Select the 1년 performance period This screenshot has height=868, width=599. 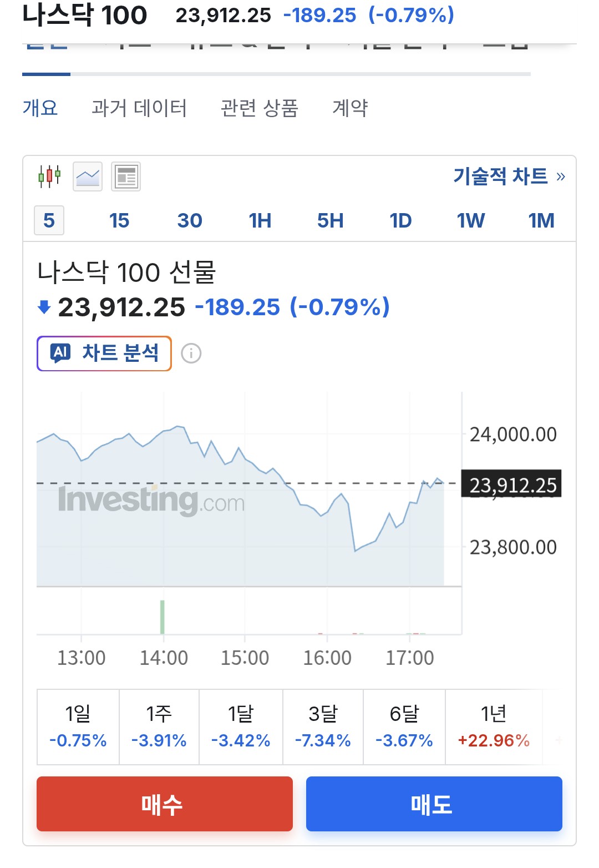494,726
